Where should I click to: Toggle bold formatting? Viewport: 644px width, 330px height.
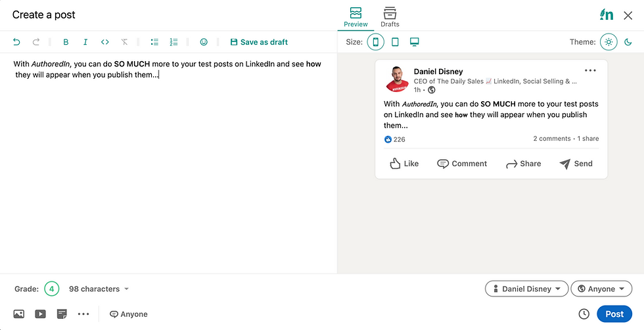66,42
